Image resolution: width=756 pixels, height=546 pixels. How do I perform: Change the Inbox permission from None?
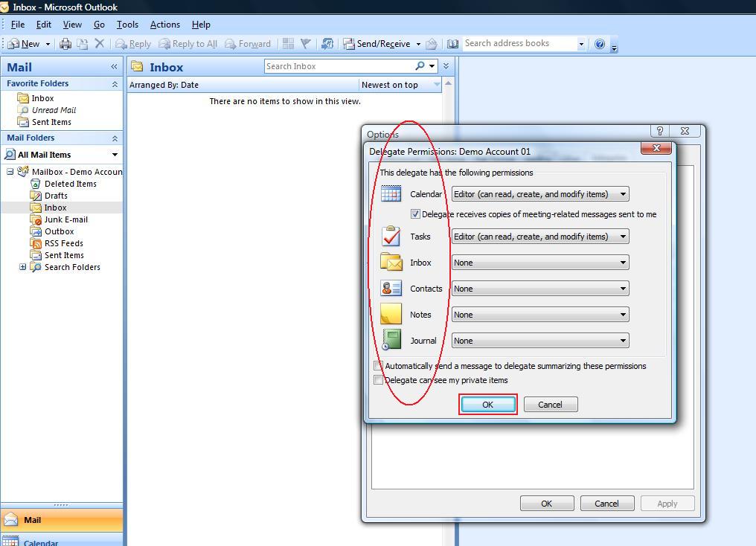click(x=622, y=262)
